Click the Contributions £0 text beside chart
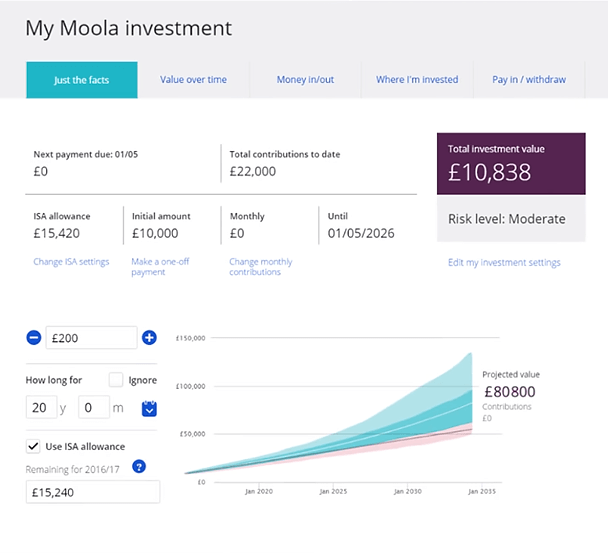The image size is (608, 553). (506, 412)
